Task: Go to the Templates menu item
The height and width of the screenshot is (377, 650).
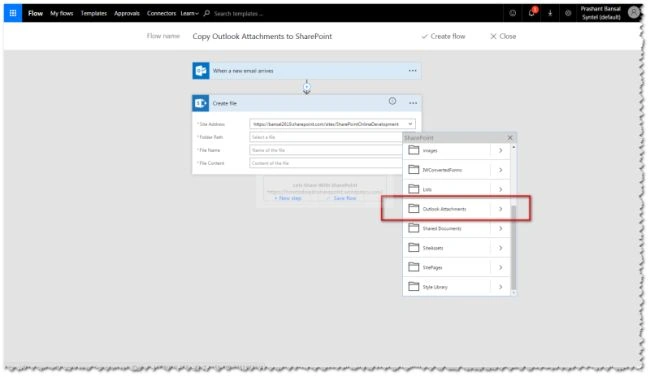Action: pos(94,13)
